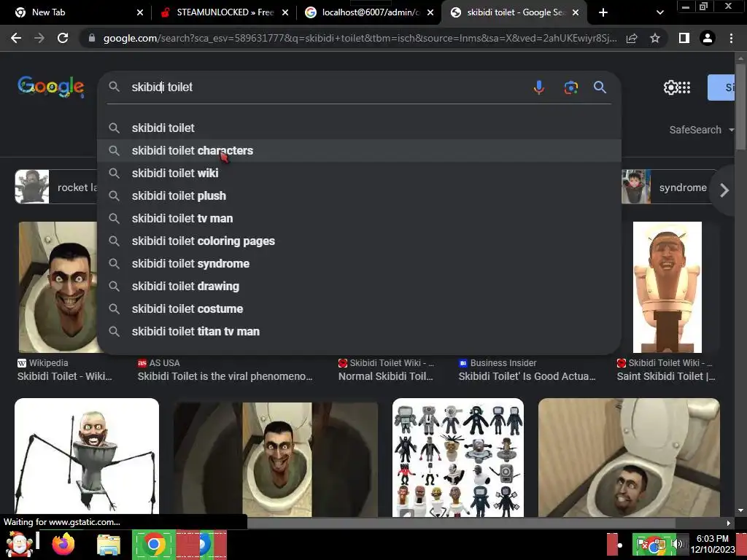Open File Explorer from taskbar
Screen dimensions: 747x560
pos(109,544)
